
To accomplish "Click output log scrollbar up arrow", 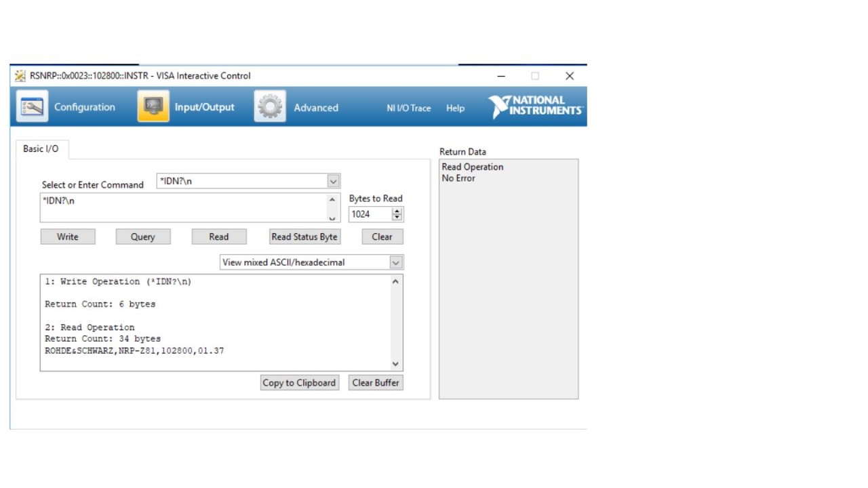I will click(396, 281).
